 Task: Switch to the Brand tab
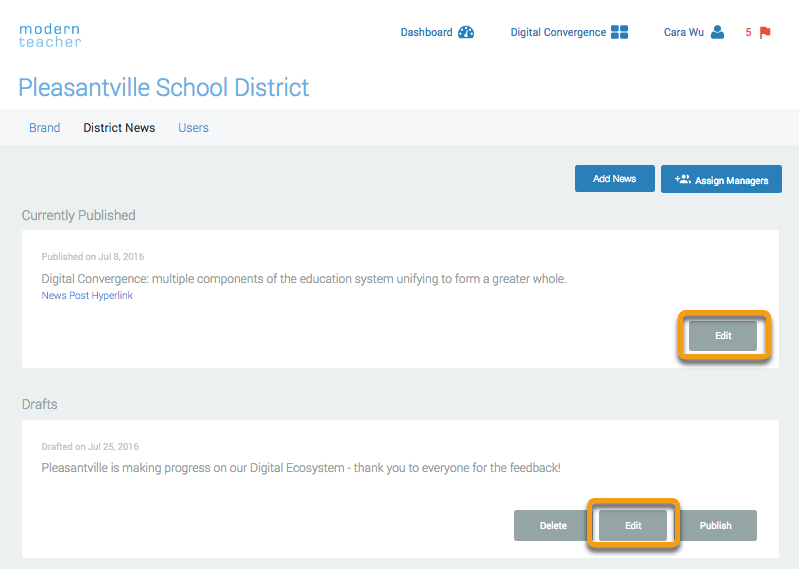coord(44,127)
